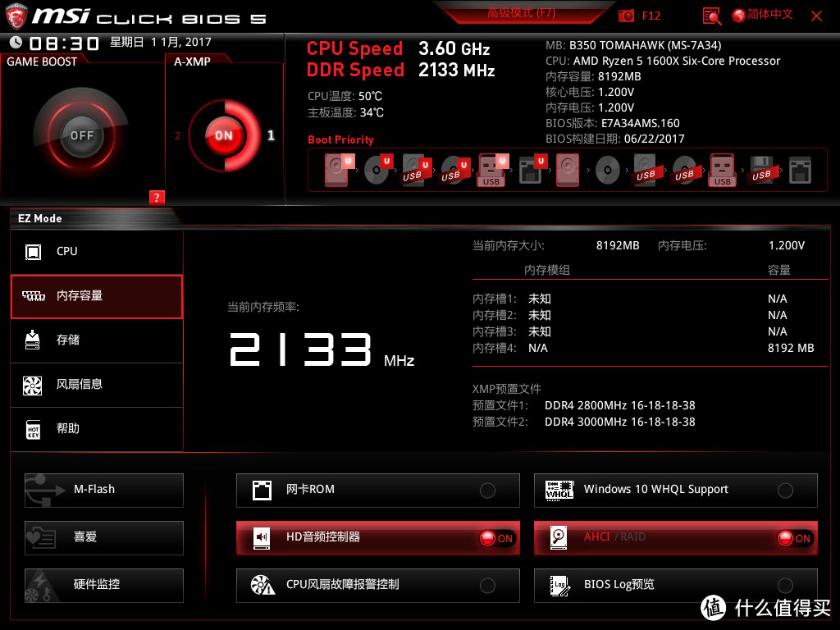Click the MSI dragon shield logo
The width and height of the screenshot is (840, 630).
16,16
